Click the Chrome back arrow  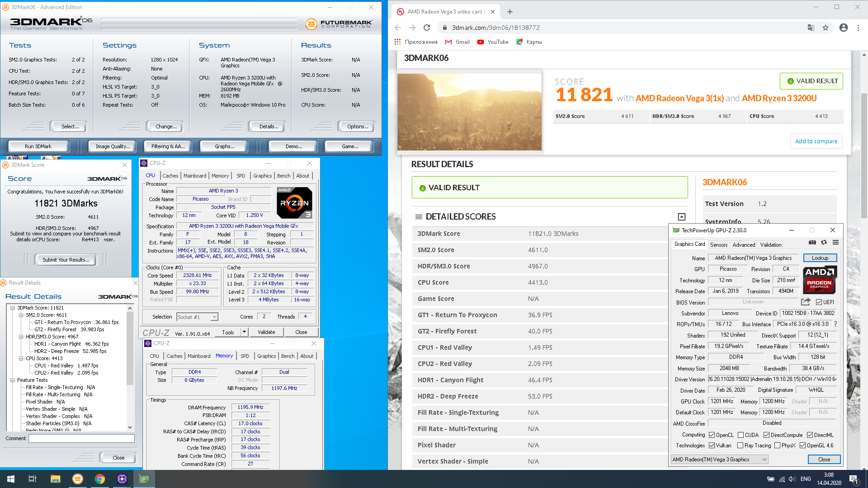click(398, 28)
